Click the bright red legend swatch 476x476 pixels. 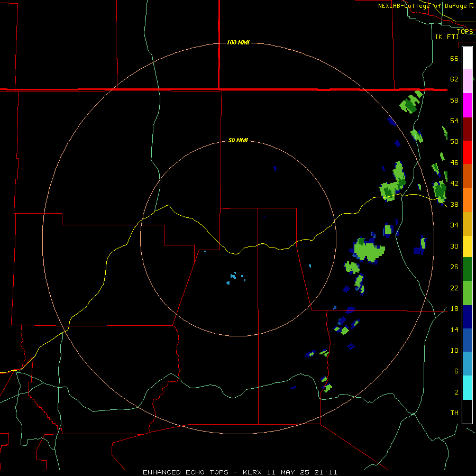pos(467,152)
